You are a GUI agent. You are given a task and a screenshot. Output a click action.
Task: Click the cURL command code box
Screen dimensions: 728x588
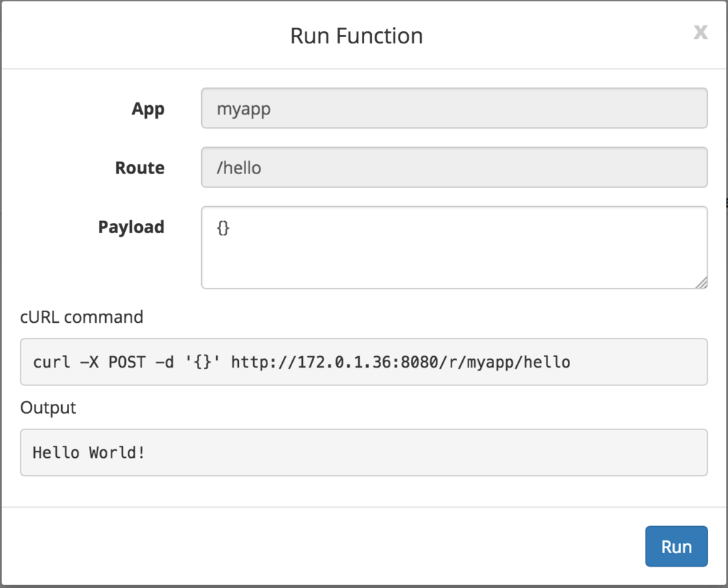[363, 362]
